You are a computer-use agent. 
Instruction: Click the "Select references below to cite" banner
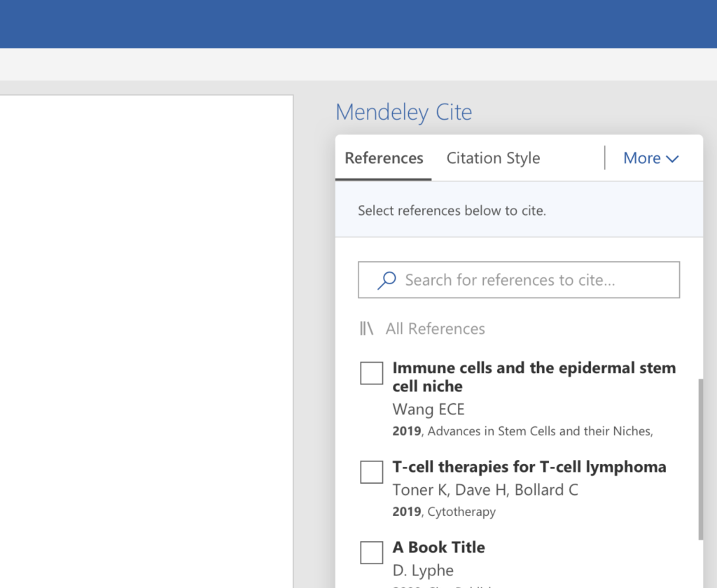452,210
